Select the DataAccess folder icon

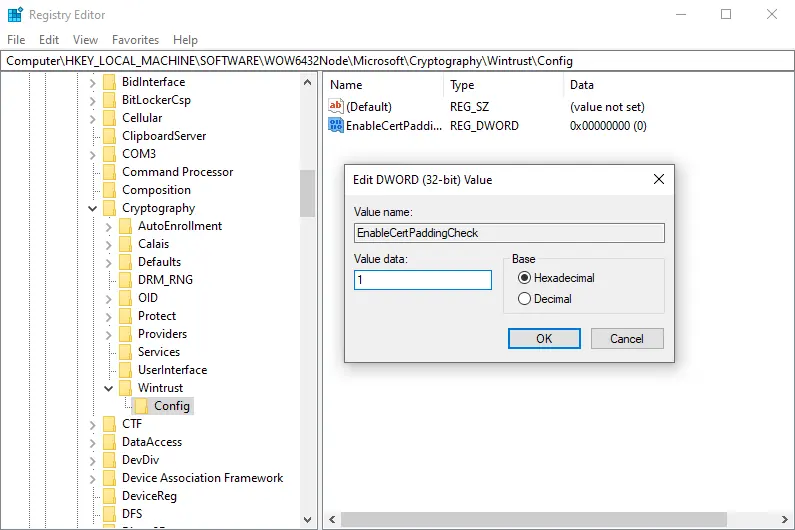pos(109,442)
